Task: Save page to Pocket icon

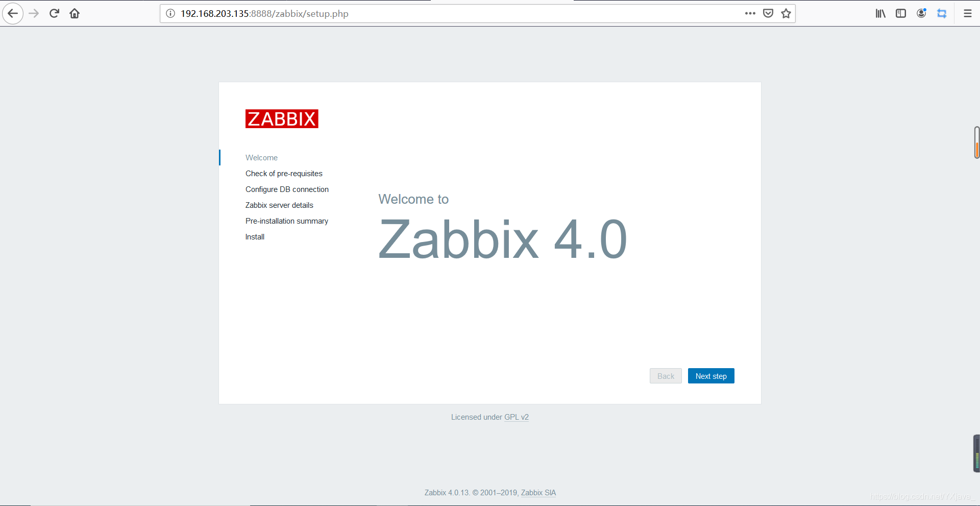Action: tap(768, 13)
